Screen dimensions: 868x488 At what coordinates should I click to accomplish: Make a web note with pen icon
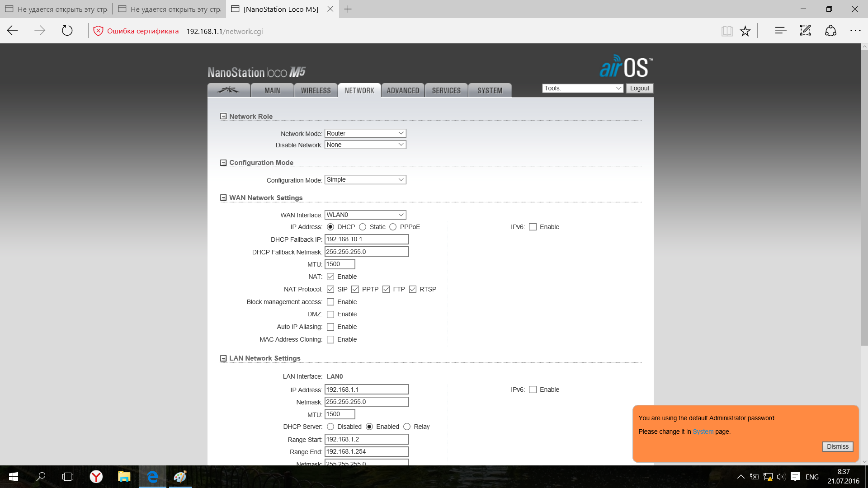pyautogui.click(x=806, y=31)
